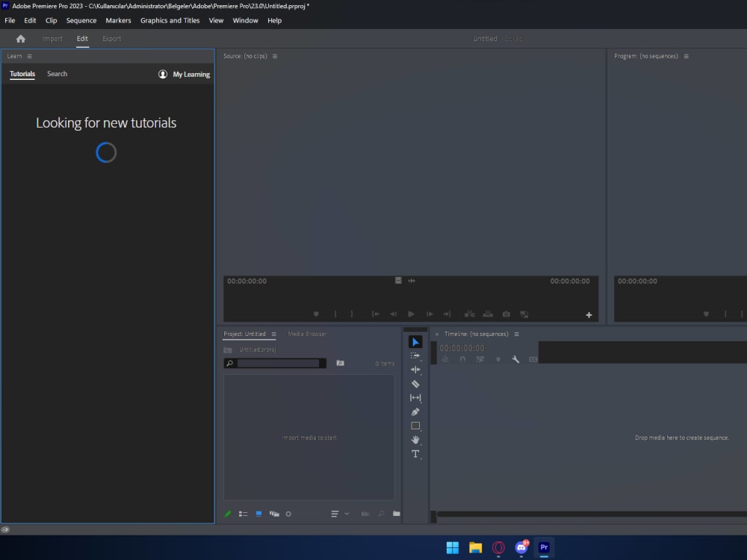Click Drag Audio Only waveform icon
Image resolution: width=747 pixels, height=560 pixels.
(x=412, y=281)
